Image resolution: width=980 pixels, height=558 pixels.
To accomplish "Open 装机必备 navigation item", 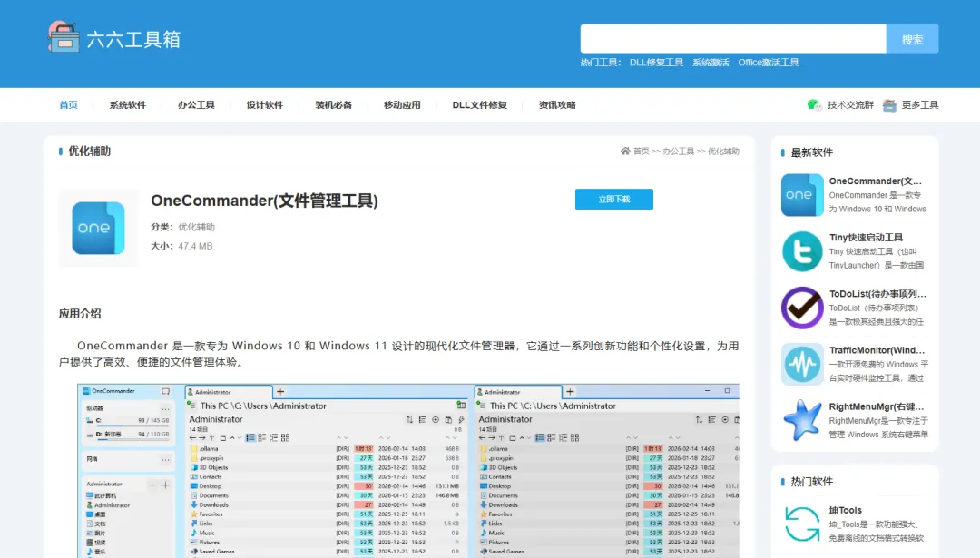I will 333,105.
